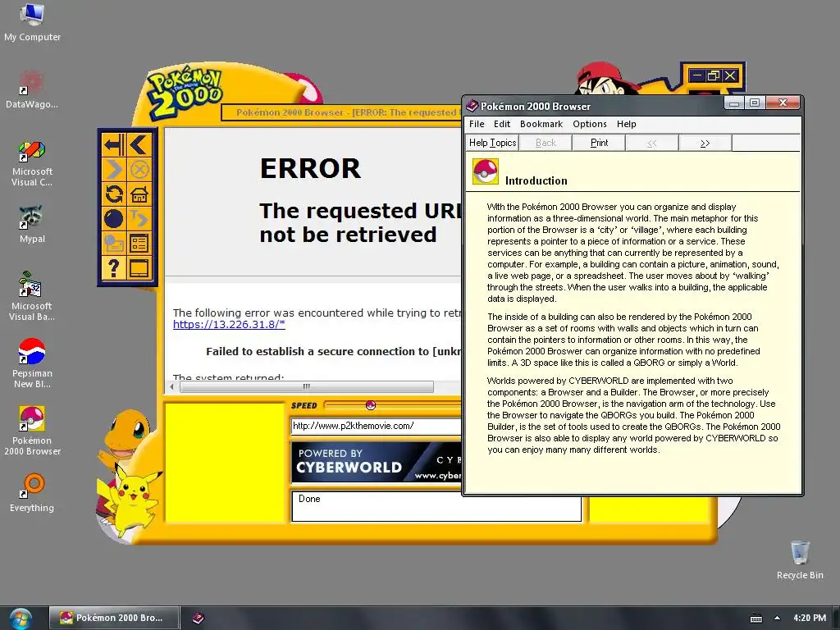Click the >> next topic button
This screenshot has width=840, height=630.
pos(705,143)
